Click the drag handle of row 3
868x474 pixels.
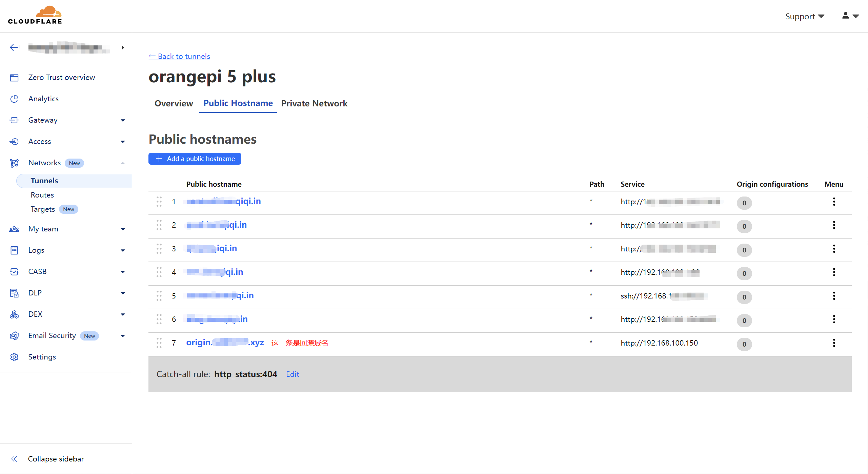pyautogui.click(x=159, y=249)
